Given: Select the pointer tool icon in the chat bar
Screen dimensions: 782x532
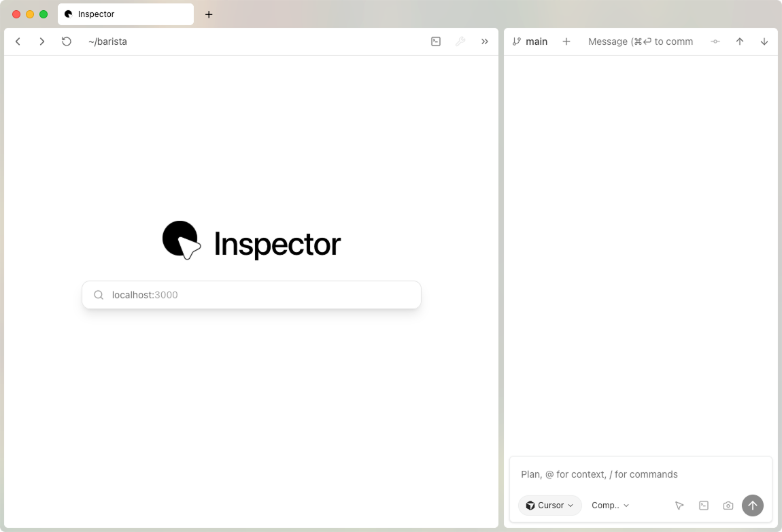Looking at the screenshot, I should point(679,506).
